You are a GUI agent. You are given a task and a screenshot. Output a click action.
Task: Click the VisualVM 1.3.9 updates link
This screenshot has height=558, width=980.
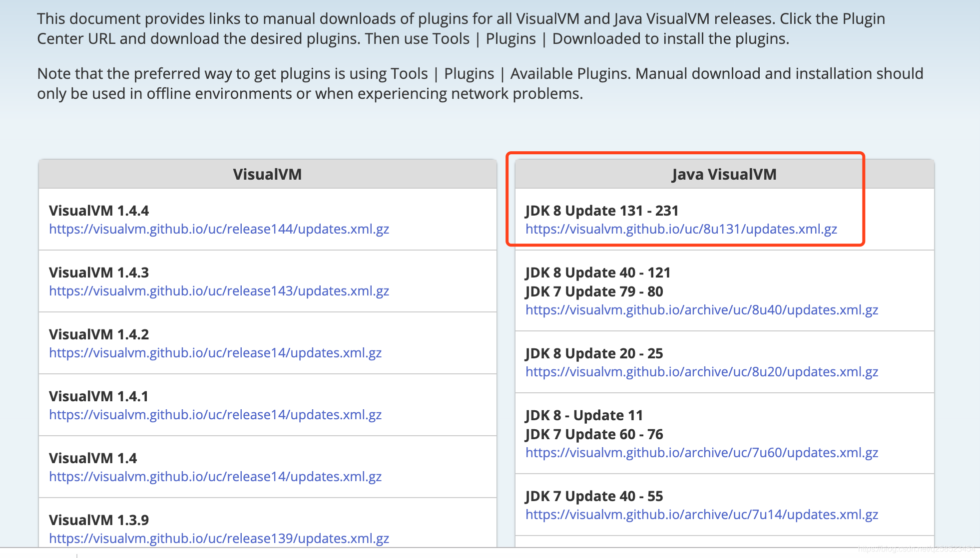pos(219,539)
